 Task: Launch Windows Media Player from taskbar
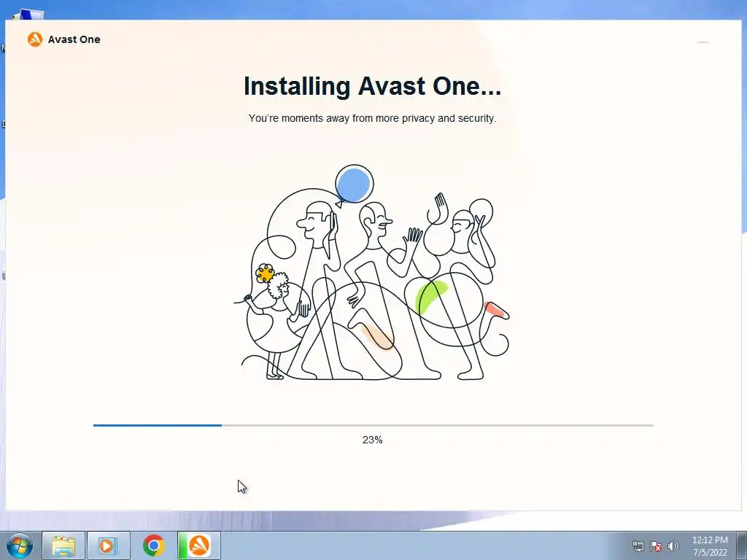click(x=108, y=545)
